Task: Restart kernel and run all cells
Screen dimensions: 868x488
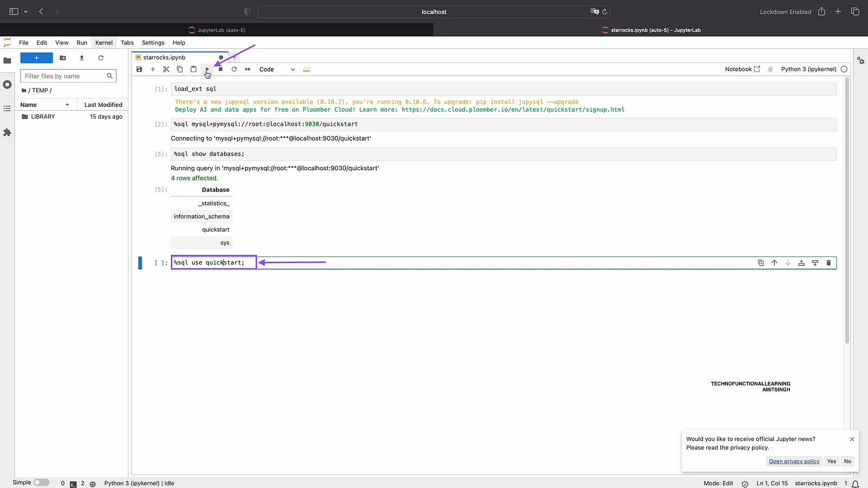Action: click(x=248, y=69)
